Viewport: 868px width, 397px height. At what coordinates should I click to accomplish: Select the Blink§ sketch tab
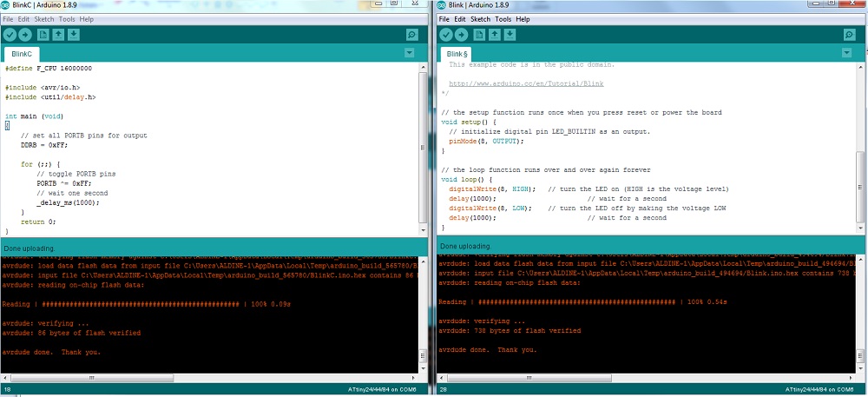[457, 54]
